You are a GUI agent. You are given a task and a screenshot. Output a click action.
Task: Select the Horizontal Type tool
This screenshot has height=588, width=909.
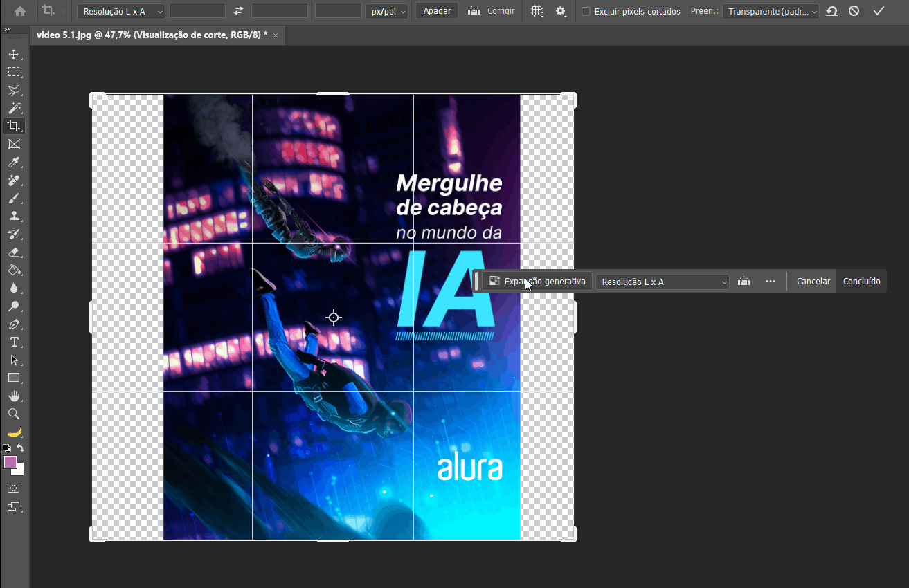coord(13,342)
